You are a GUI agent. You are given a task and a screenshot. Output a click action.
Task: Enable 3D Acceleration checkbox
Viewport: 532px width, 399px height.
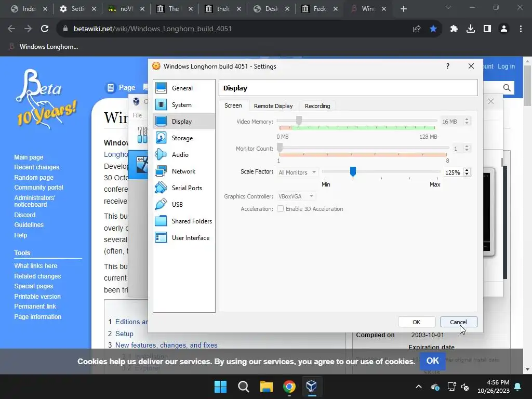pyautogui.click(x=280, y=209)
